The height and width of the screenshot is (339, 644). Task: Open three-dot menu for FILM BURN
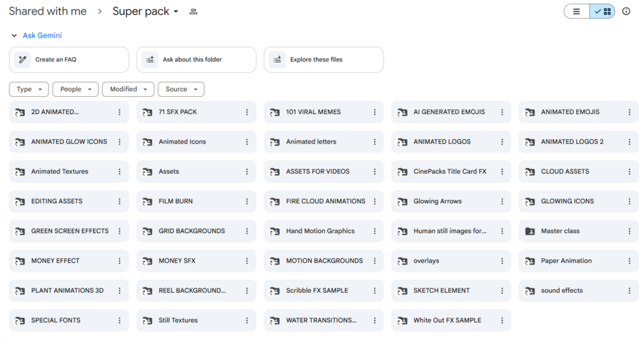click(247, 201)
